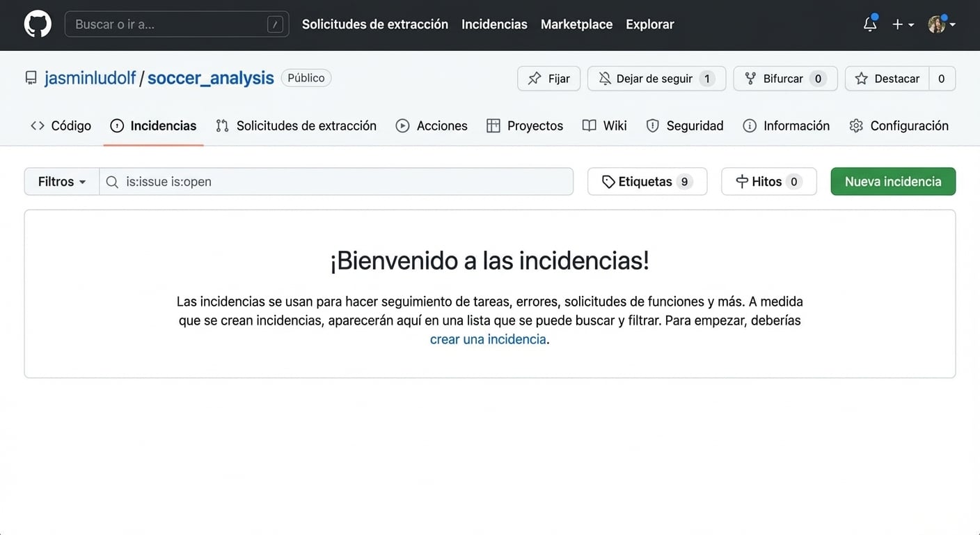Follow the 'crear una incidencia' link

[488, 339]
